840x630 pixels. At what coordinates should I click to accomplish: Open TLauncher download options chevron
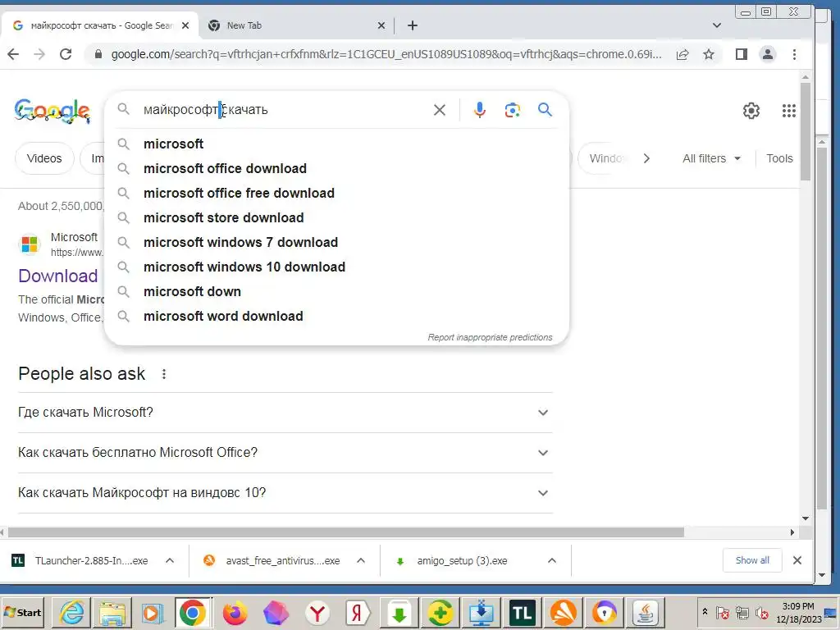pos(170,561)
